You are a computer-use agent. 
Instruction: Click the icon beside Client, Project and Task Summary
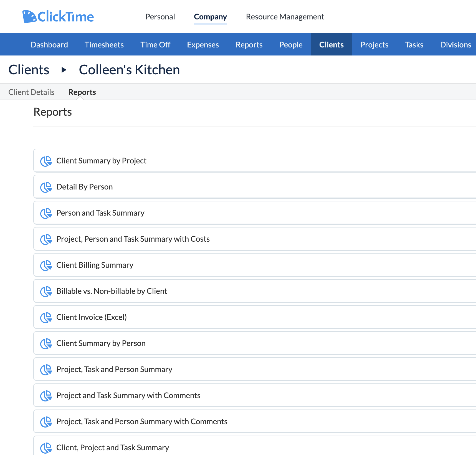point(46,448)
